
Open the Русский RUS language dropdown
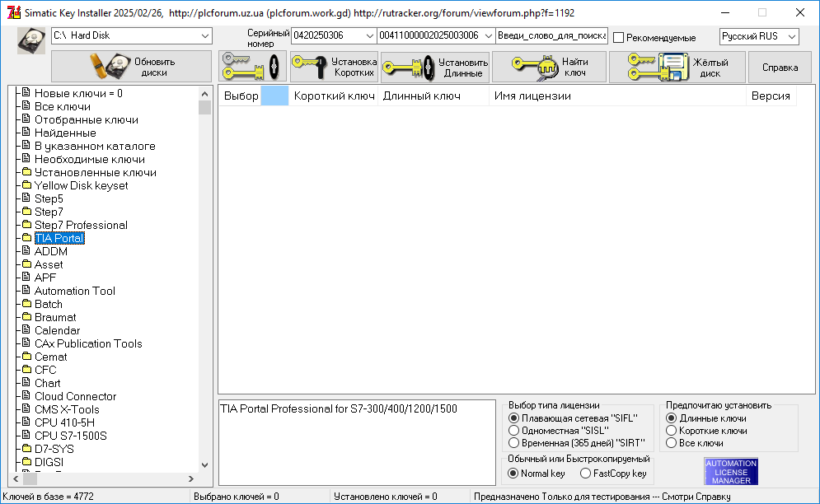759,36
